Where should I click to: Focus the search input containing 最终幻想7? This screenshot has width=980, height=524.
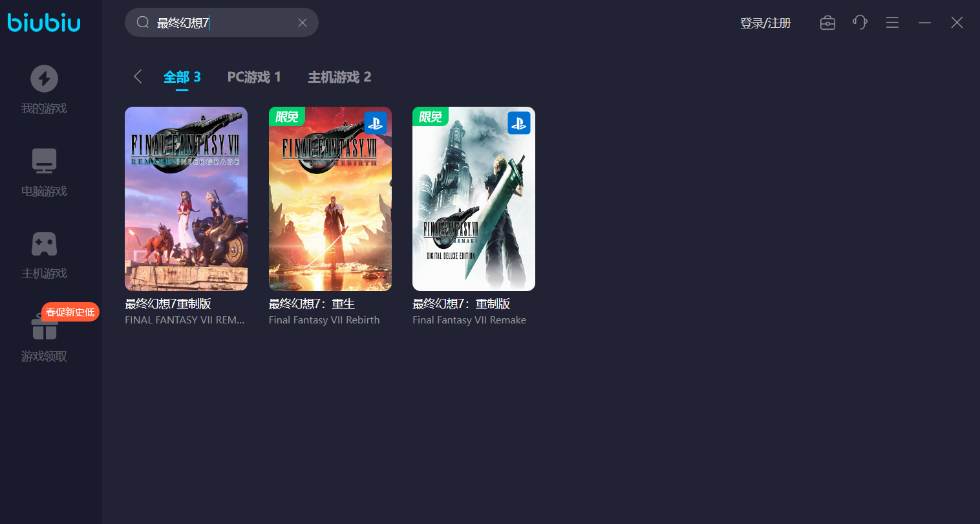222,23
